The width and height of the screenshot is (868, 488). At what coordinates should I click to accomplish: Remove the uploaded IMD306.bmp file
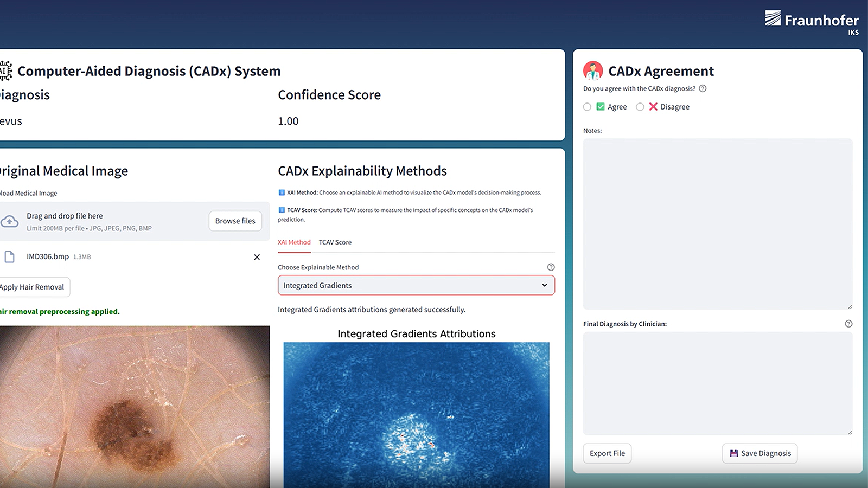[257, 257]
